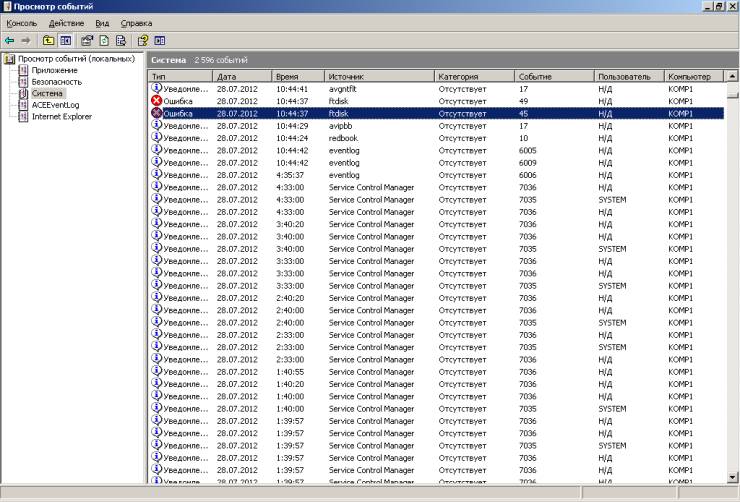This screenshot has width=740, height=502.
Task: Sort by the Пользователь column header
Action: pyautogui.click(x=629, y=76)
